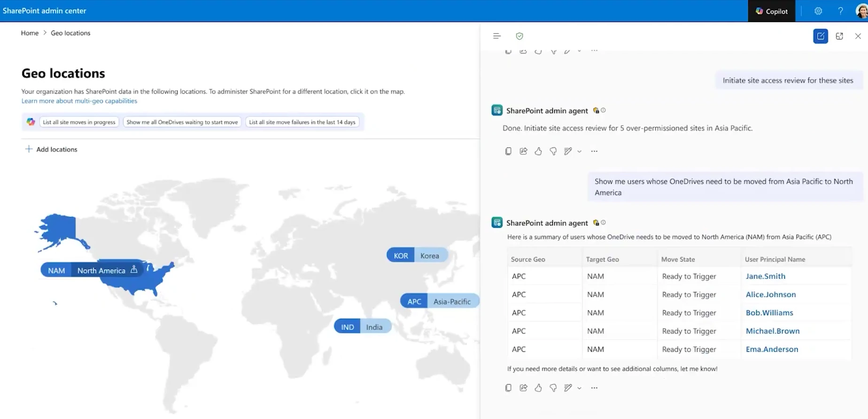The image size is (868, 419).
Task: Like the OneDrive move summary response
Action: click(x=538, y=388)
